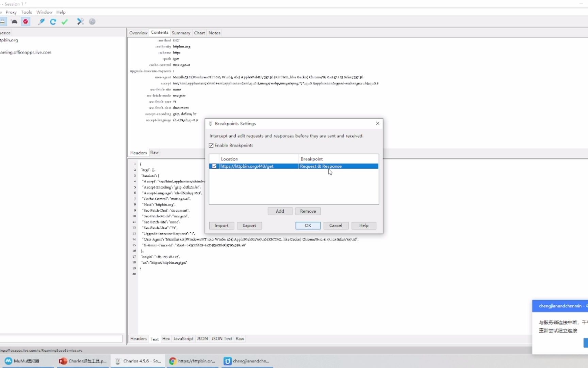The height and width of the screenshot is (368, 588).
Task: Switch to the Overview tab
Action: click(x=138, y=33)
